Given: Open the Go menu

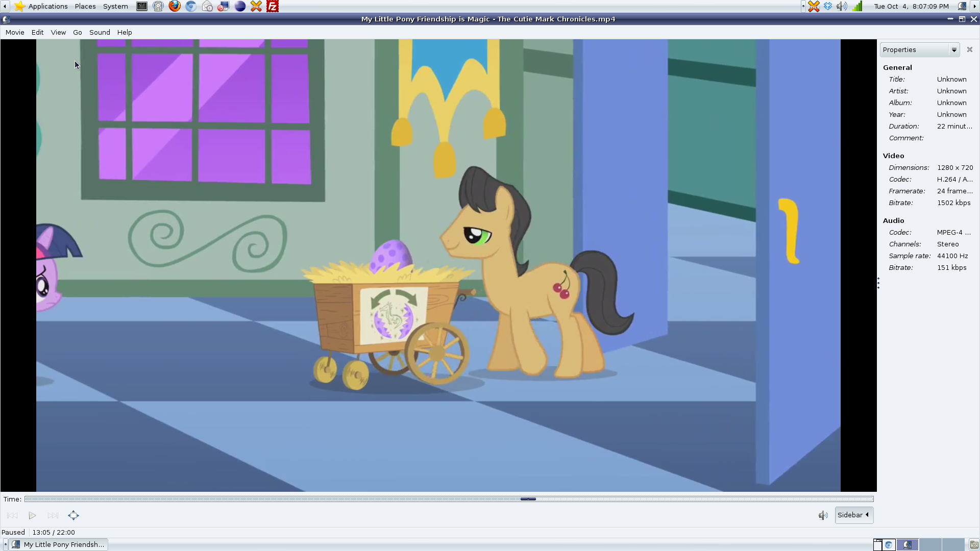Looking at the screenshot, I should (x=78, y=32).
